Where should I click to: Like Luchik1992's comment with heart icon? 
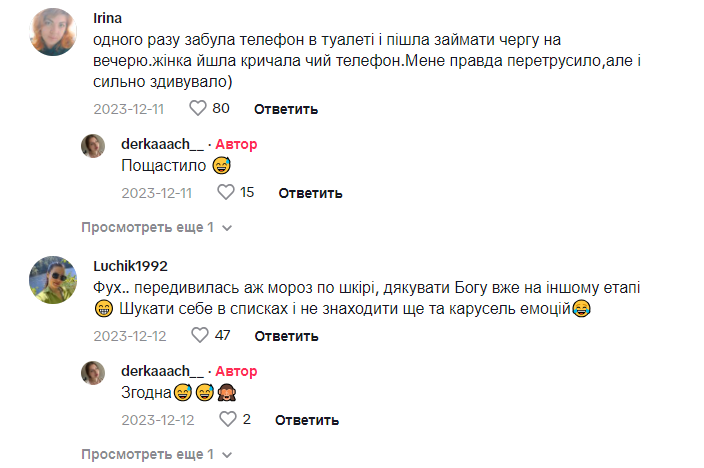[x=199, y=335]
